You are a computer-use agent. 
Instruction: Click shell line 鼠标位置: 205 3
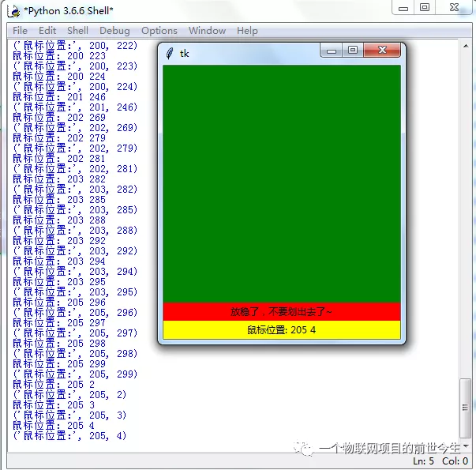click(54, 404)
